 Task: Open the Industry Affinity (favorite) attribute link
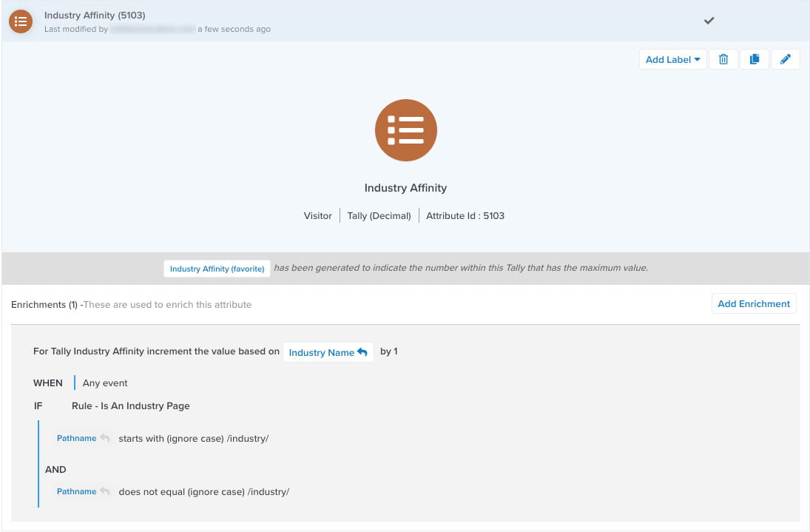point(217,269)
